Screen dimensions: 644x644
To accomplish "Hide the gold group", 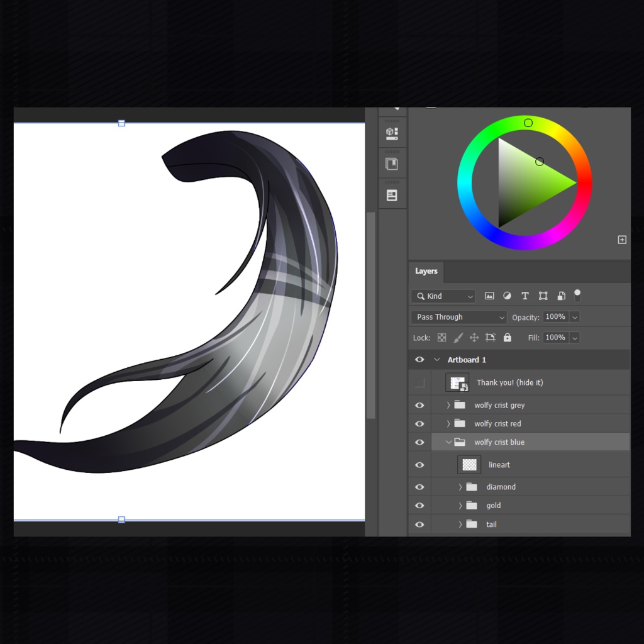I will (419, 506).
